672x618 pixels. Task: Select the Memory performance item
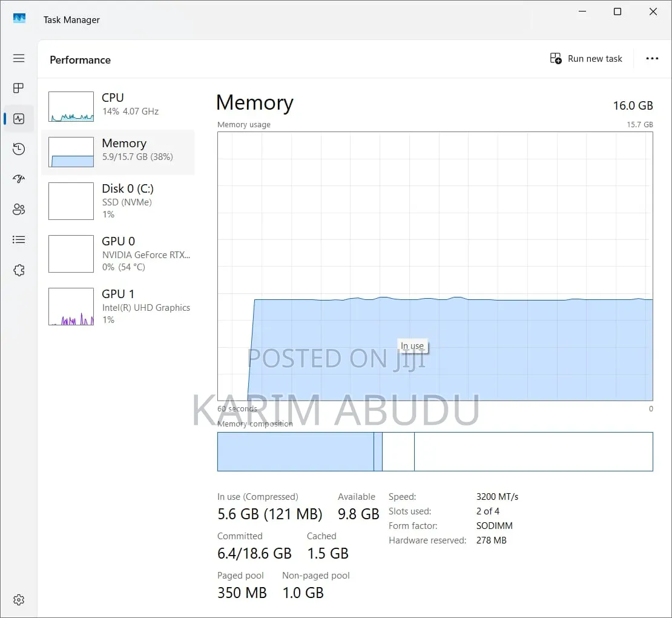(118, 152)
